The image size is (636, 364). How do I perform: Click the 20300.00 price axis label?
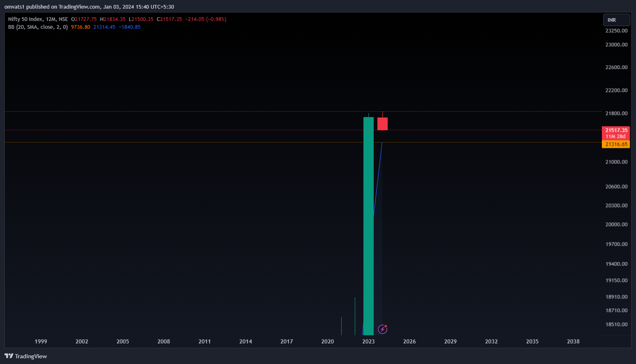tap(616, 205)
